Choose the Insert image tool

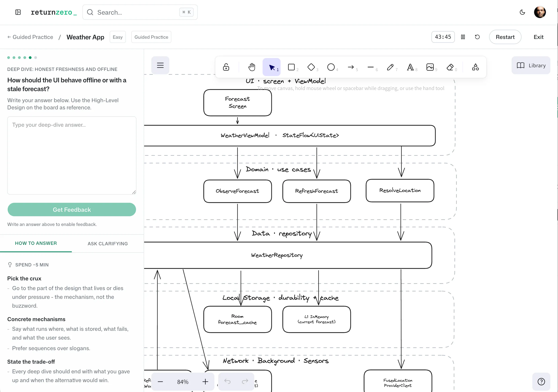[x=430, y=67]
